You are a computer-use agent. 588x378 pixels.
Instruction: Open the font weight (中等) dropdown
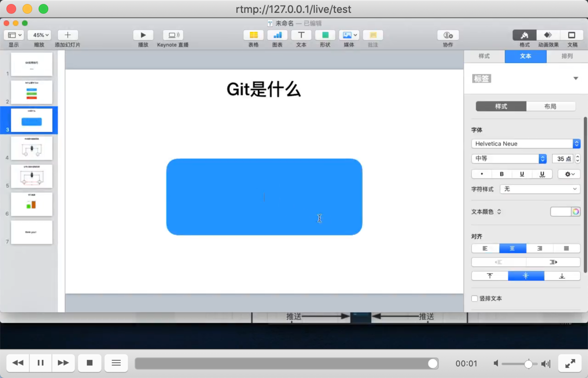pos(509,158)
